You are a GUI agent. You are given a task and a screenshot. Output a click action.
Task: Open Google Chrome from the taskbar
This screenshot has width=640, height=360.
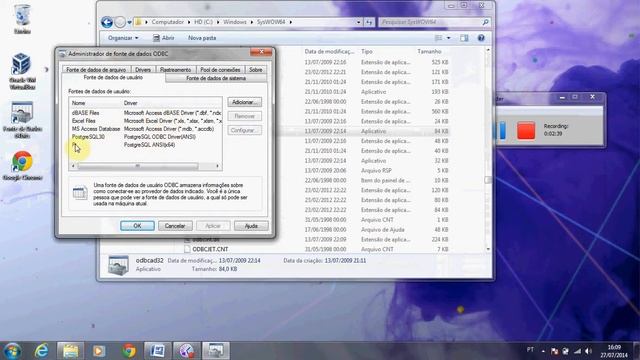[129, 351]
